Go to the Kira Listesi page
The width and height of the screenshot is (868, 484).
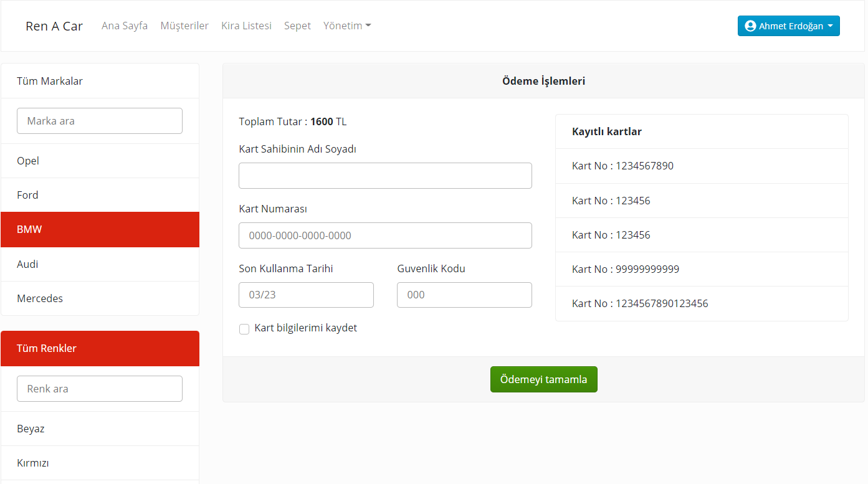246,26
